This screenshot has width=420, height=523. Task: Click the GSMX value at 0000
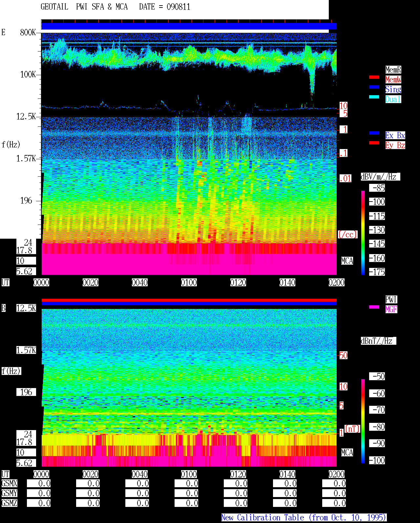click(39, 484)
